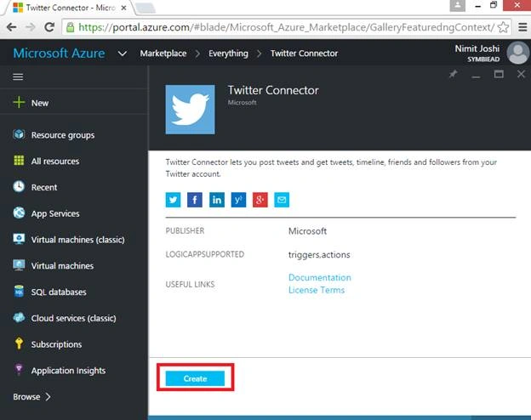Reload the page with refresh icon
This screenshot has height=420, width=531.
pos(49,27)
